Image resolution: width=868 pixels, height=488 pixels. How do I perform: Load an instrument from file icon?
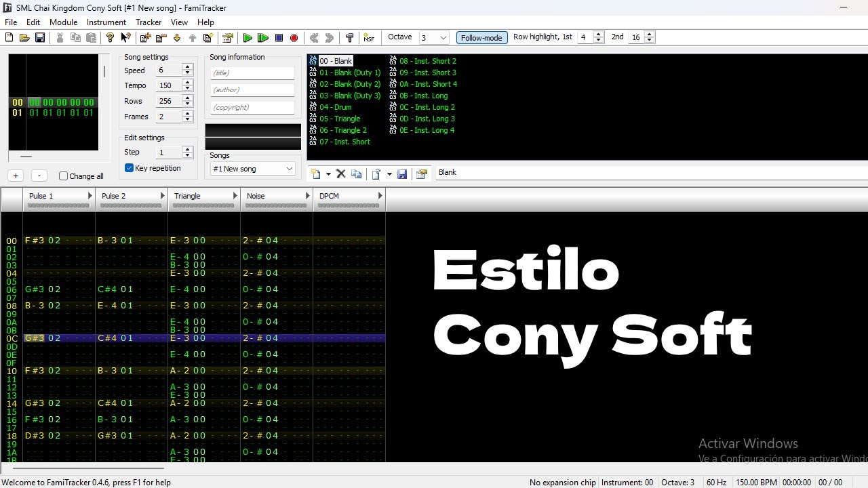(x=376, y=174)
